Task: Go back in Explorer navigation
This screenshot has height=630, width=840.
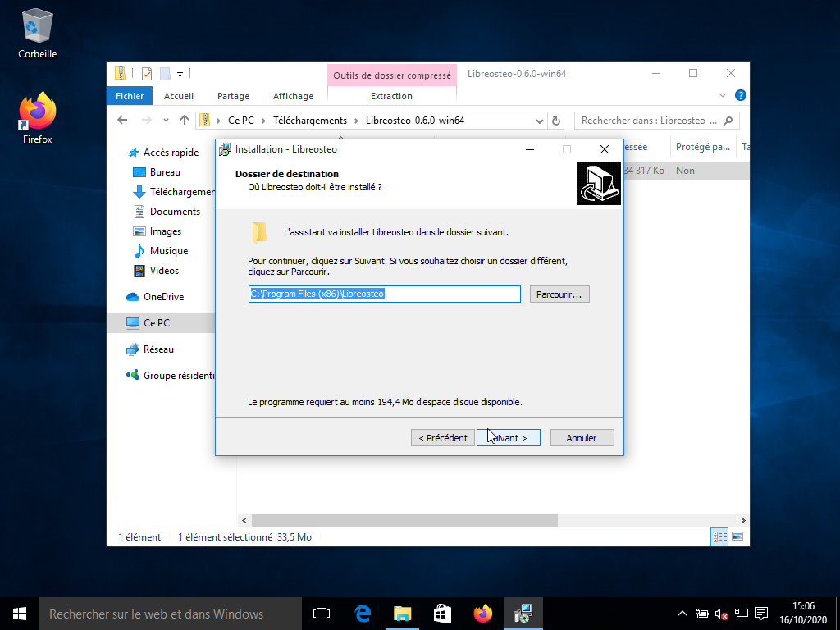Action: point(122,121)
